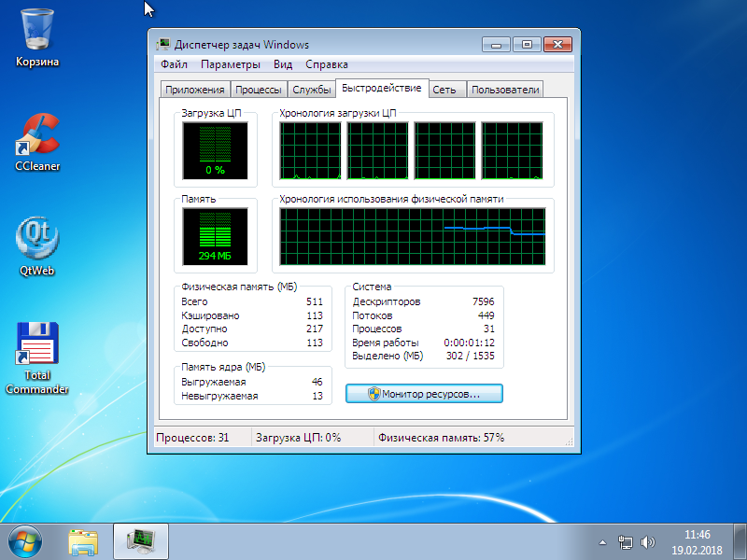This screenshot has width=747, height=560.
Task: Switch to the Службы tab
Action: coord(311,90)
